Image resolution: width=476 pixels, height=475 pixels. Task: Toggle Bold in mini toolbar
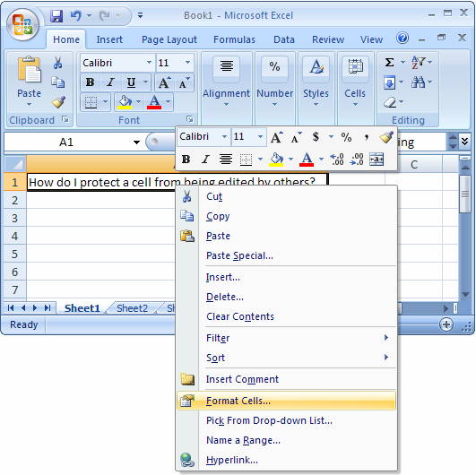tap(186, 159)
